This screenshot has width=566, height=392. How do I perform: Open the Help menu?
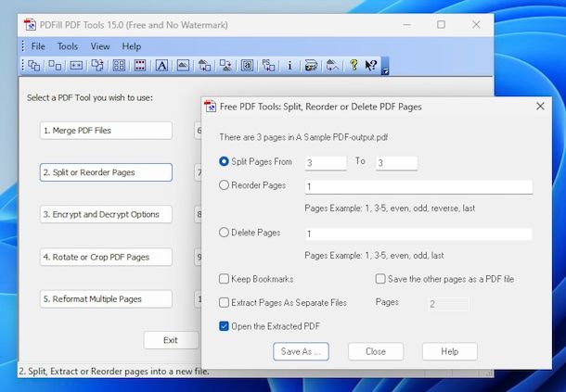[132, 46]
